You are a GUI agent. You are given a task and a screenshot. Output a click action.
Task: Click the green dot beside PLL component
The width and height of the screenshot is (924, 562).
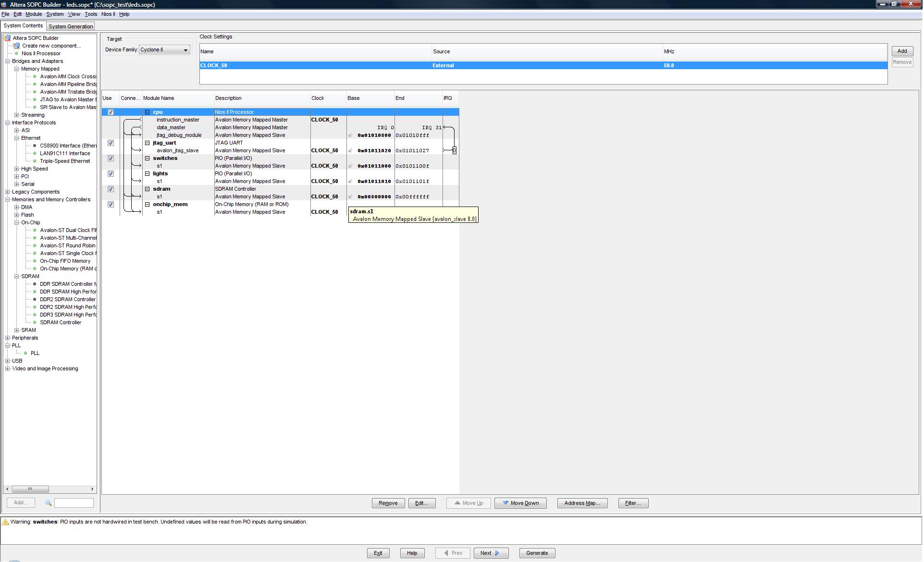click(25, 353)
